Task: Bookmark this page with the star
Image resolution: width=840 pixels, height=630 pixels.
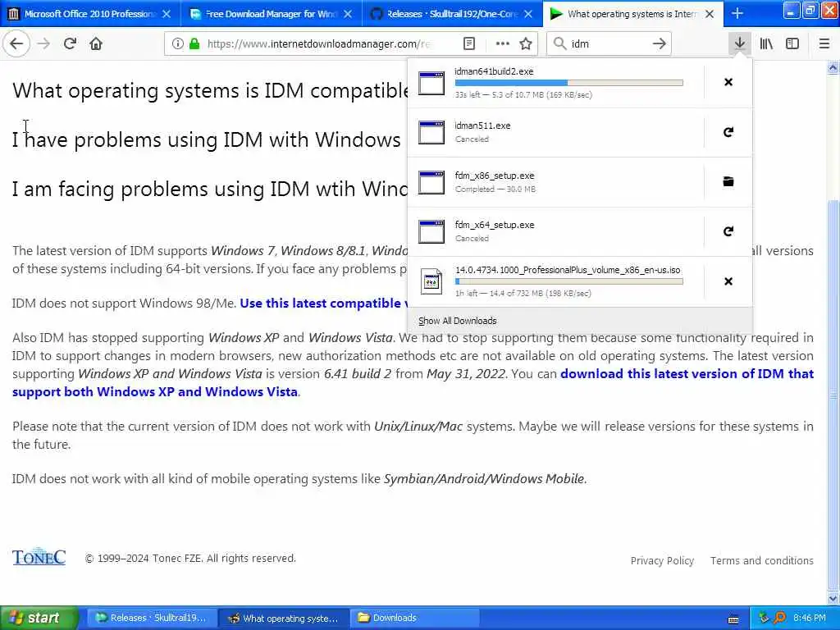Action: pos(526,44)
